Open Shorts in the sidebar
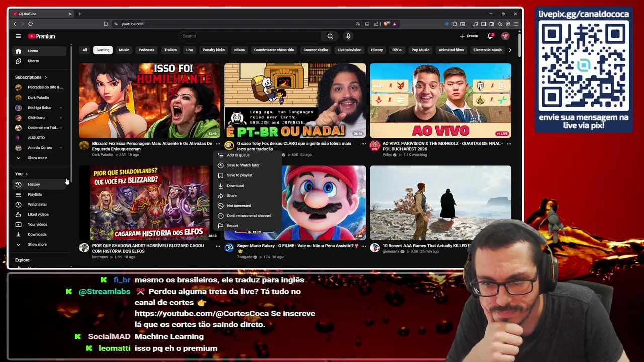This screenshot has height=362, width=644. point(39,61)
